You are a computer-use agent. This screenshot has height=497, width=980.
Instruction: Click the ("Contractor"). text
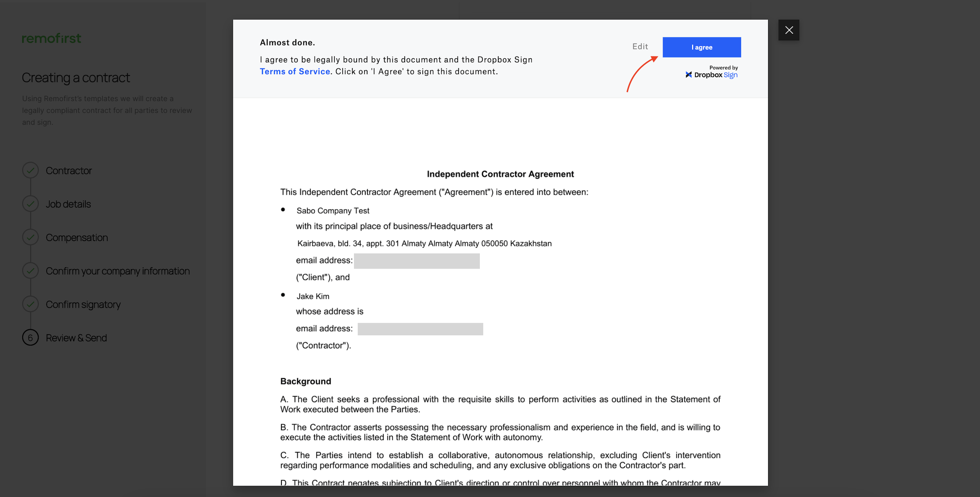(x=324, y=345)
